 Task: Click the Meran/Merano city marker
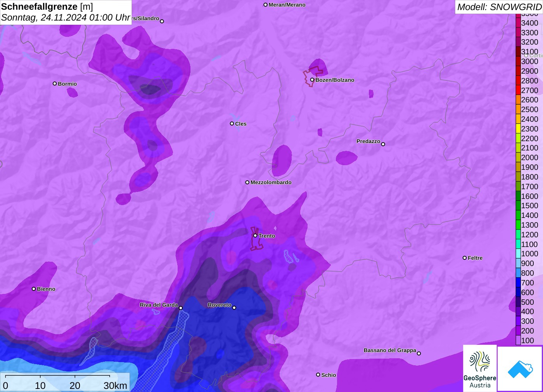click(266, 5)
